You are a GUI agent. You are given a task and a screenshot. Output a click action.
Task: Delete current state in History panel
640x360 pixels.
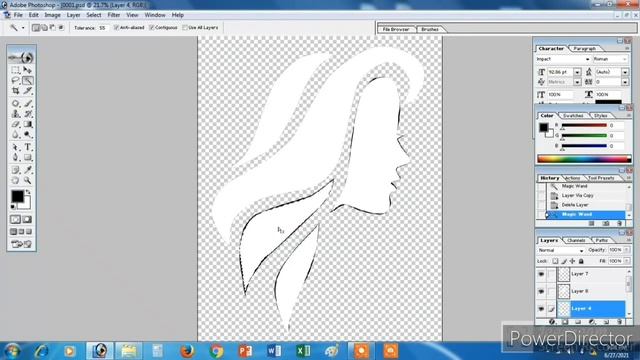620,224
